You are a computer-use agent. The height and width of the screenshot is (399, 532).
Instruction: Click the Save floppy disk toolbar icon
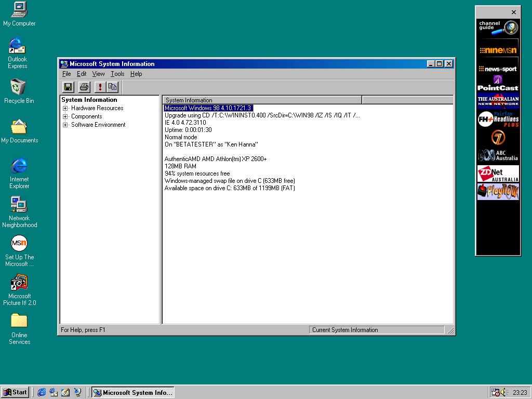(68, 87)
